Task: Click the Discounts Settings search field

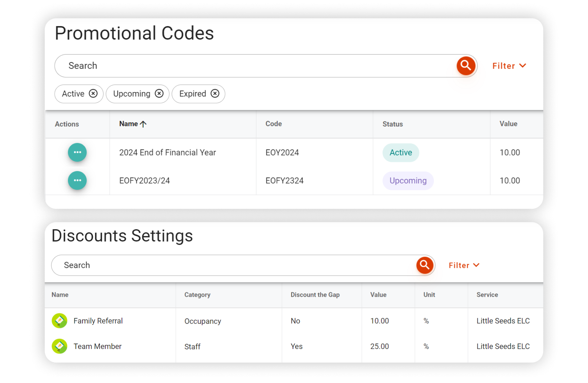Action: 204,265
